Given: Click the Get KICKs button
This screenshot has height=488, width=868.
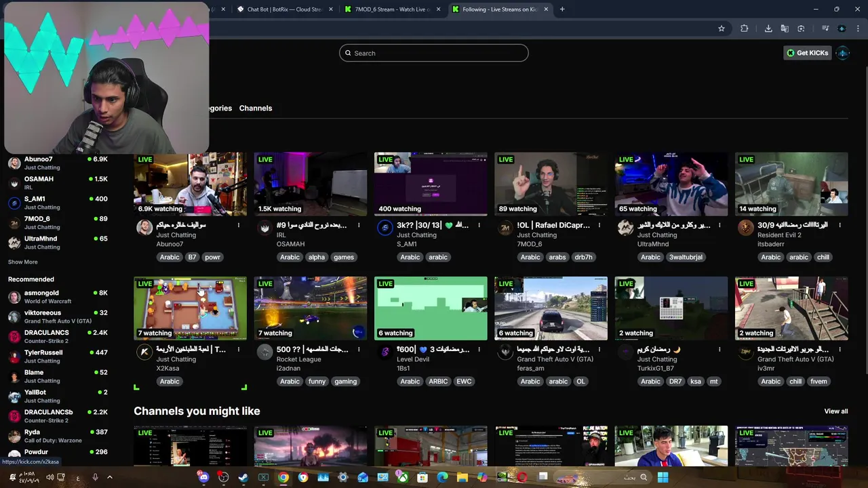Looking at the screenshot, I should tap(807, 53).
